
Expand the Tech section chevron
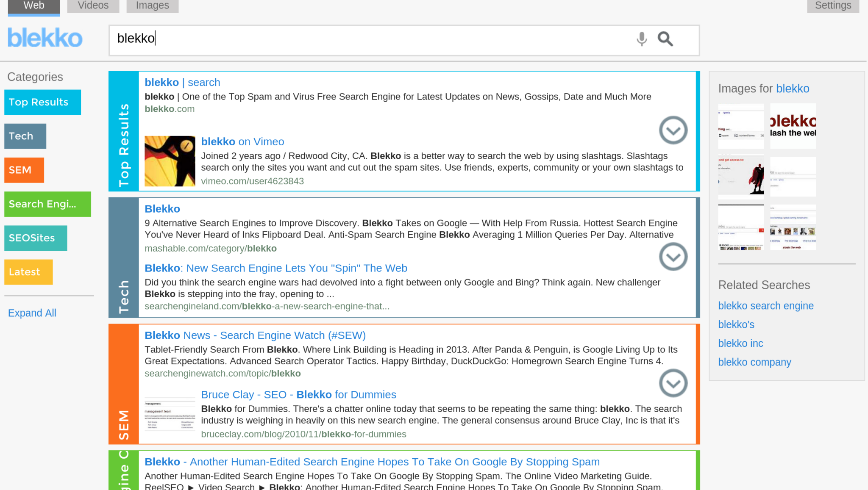673,257
